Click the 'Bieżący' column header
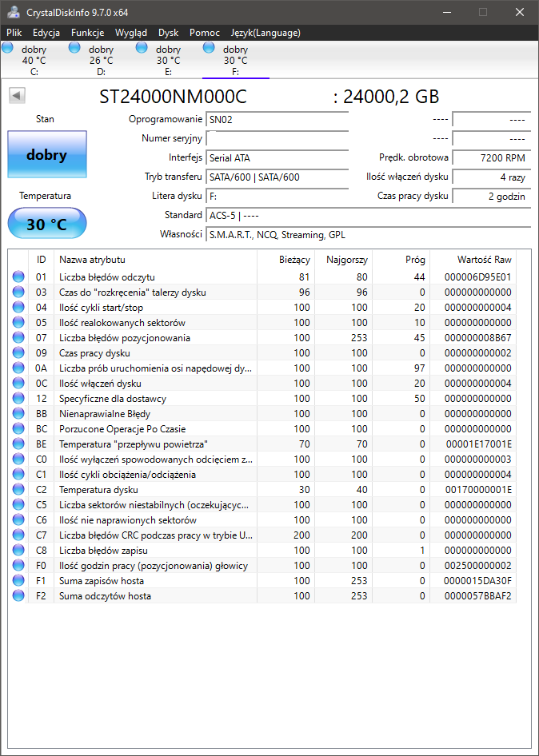This screenshot has width=539, height=756. (x=285, y=260)
